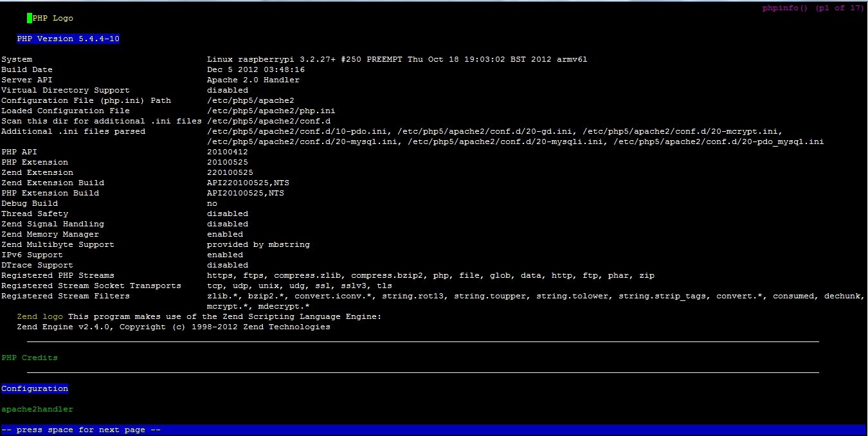The width and height of the screenshot is (868, 436).
Task: Click the Zend Multibyte Support label
Action: (x=58, y=244)
